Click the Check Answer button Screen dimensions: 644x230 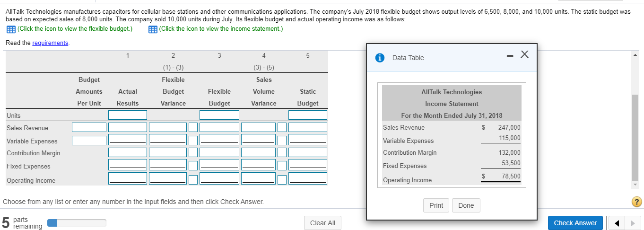click(x=575, y=223)
